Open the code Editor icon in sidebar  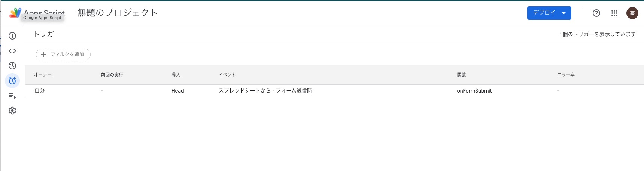coord(12,51)
